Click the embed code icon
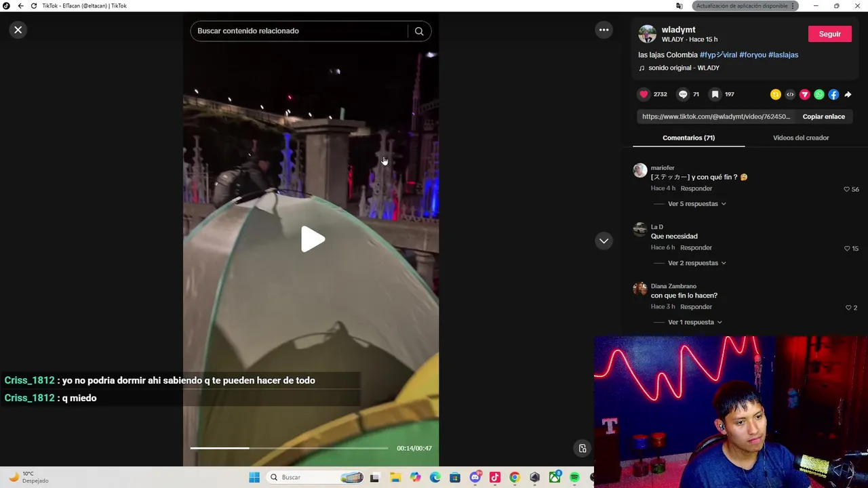The width and height of the screenshot is (868, 488). 790,94
